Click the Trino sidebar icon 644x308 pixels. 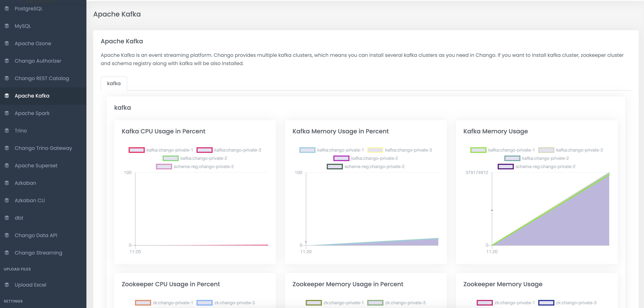[7, 131]
